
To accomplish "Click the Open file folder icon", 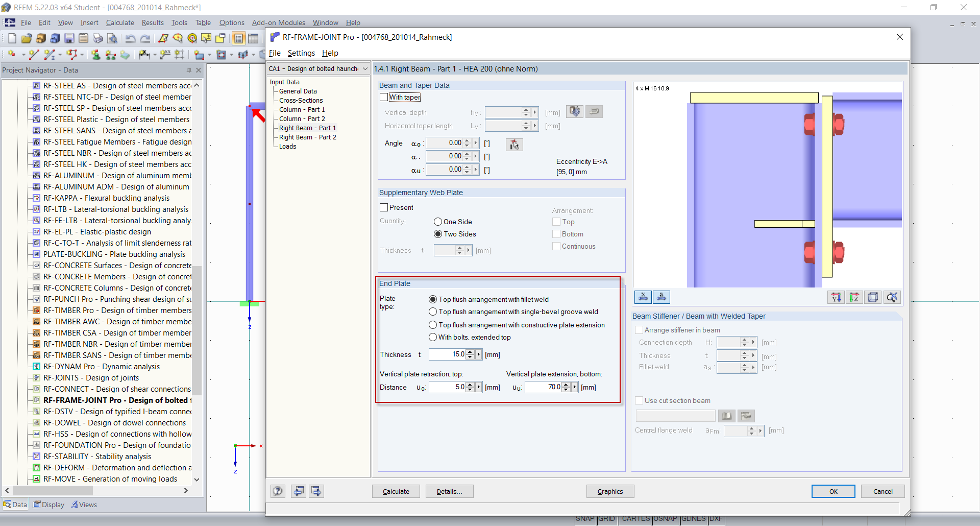I will (27, 38).
